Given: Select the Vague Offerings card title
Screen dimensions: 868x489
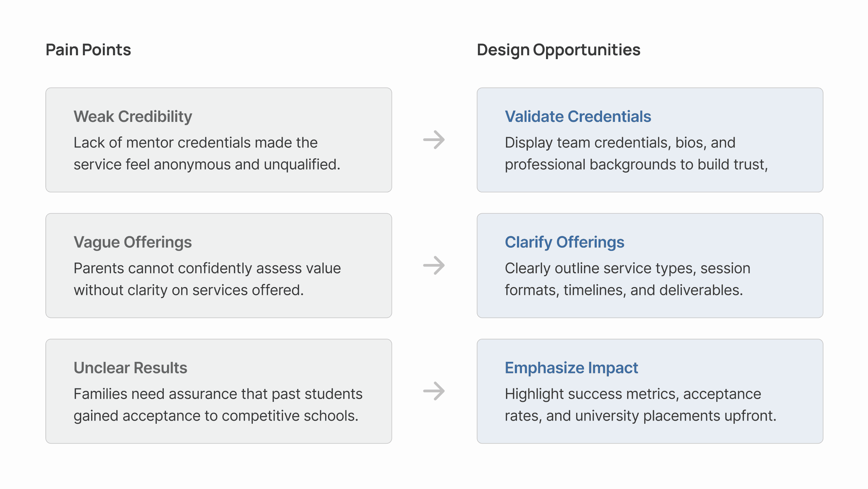Looking at the screenshot, I should click(x=133, y=243).
